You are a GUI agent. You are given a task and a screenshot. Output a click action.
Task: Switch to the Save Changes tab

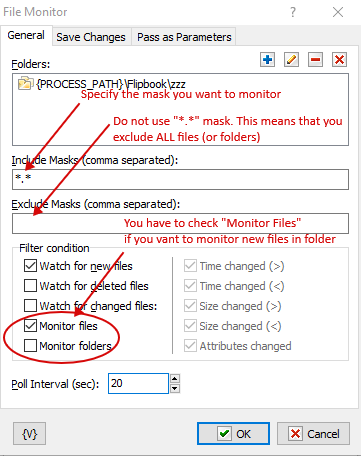tap(91, 37)
